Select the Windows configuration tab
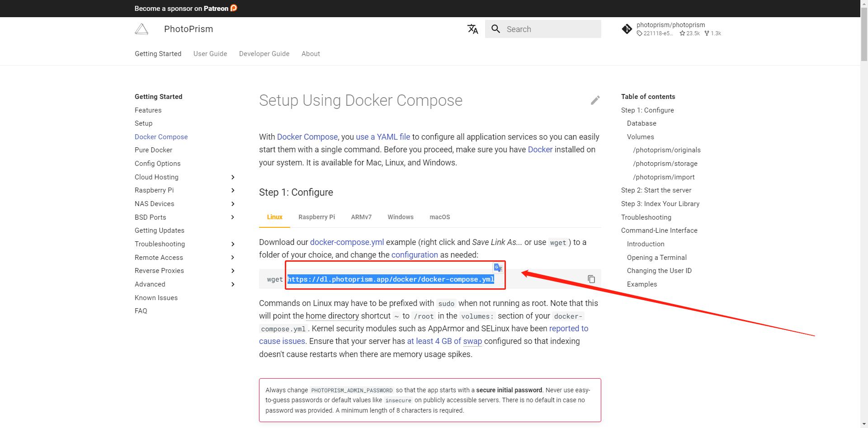The width and height of the screenshot is (868, 428). pyautogui.click(x=401, y=217)
